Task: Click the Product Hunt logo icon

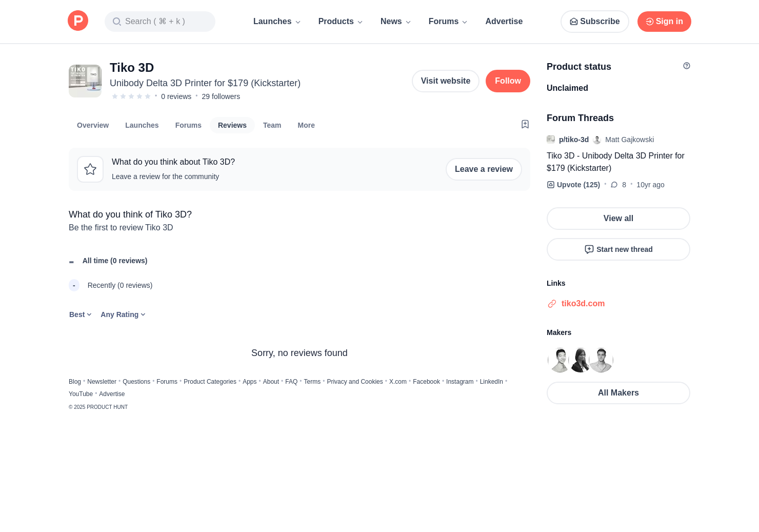Action: tap(78, 21)
